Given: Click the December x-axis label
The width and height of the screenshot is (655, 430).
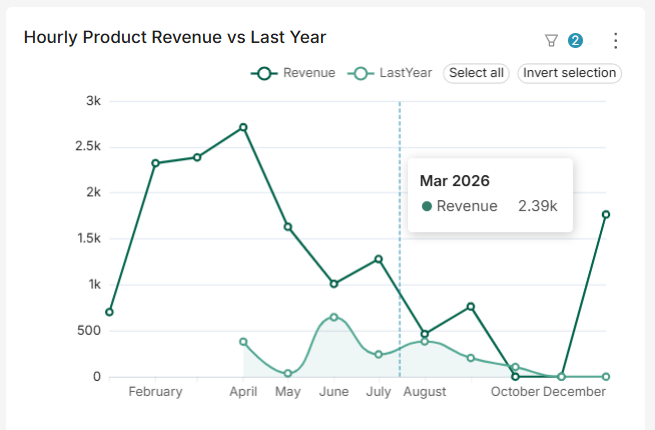Looking at the screenshot, I should (574, 392).
